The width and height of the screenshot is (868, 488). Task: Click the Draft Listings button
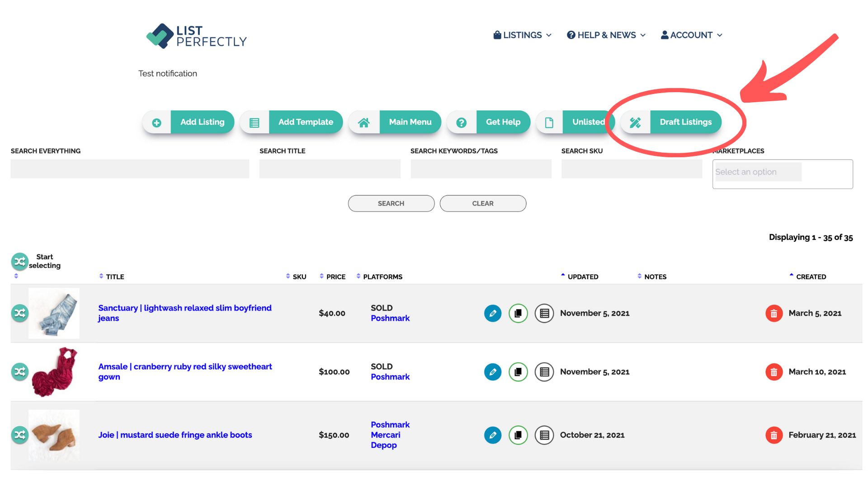click(685, 122)
